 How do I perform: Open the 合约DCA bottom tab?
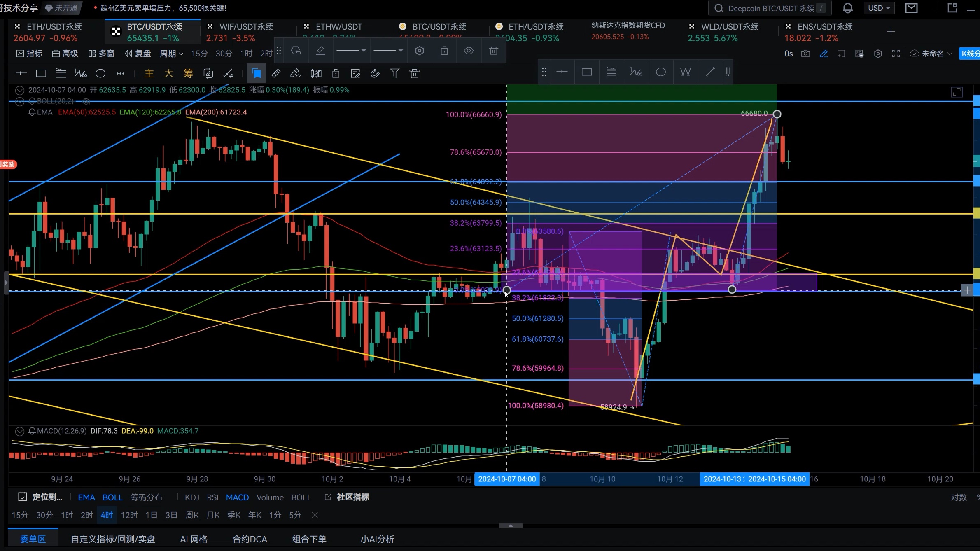click(250, 539)
